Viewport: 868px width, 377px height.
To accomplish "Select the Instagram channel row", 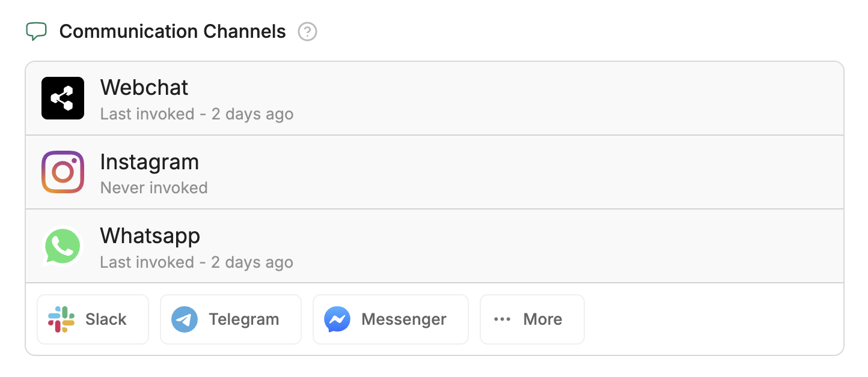I will pos(421,172).
